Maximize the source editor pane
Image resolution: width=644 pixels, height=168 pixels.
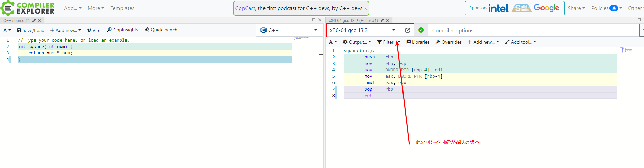coord(314,20)
